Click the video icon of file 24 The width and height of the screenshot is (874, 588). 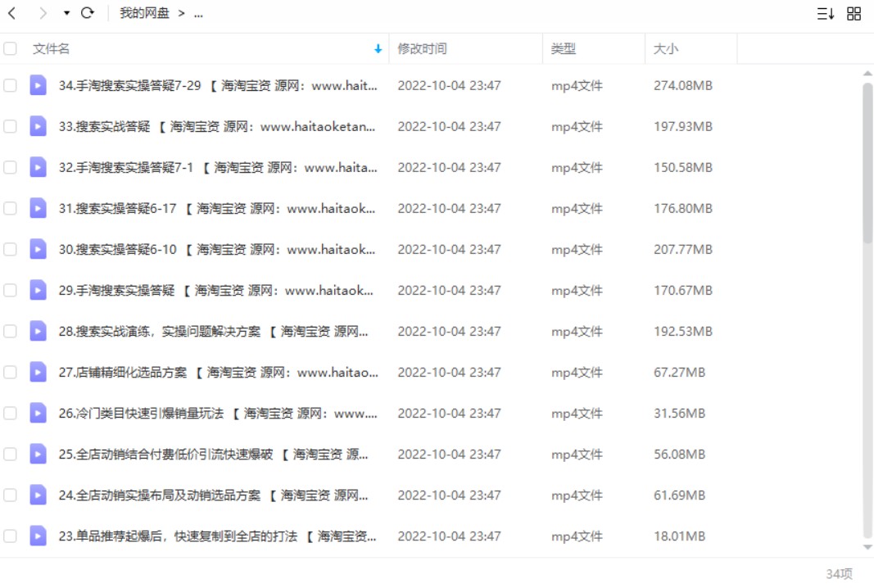pyautogui.click(x=38, y=495)
